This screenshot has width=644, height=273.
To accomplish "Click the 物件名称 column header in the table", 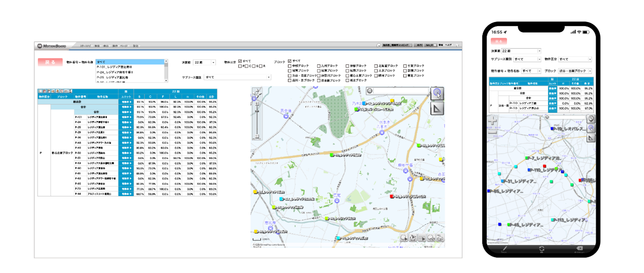I will pos(102,97).
